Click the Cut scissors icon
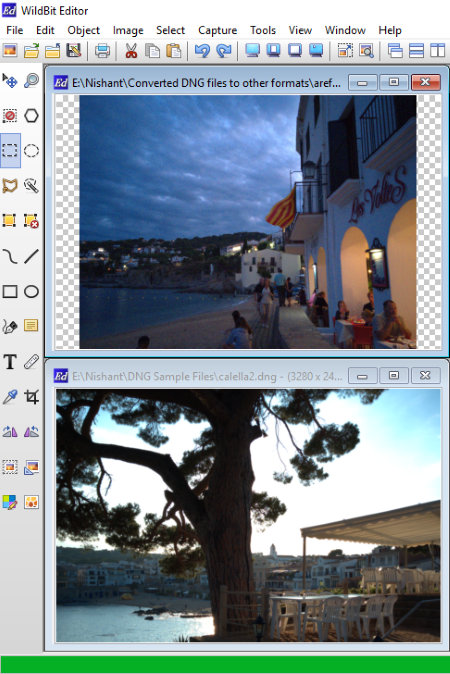 tap(131, 50)
